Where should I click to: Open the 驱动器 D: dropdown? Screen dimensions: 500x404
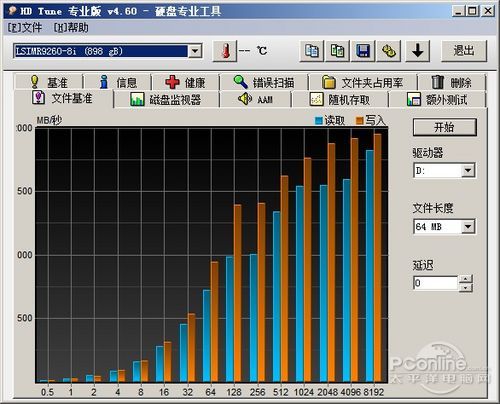pyautogui.click(x=468, y=170)
